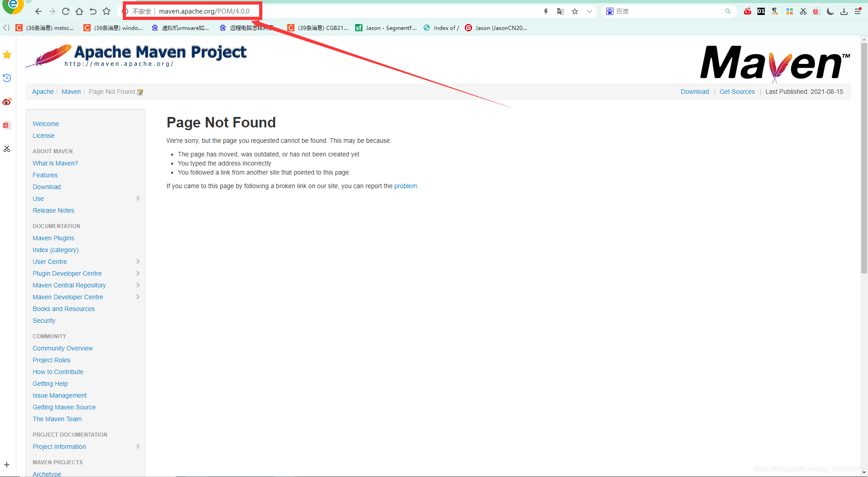Open Welcome in the side navigation
The image size is (868, 477).
click(46, 124)
